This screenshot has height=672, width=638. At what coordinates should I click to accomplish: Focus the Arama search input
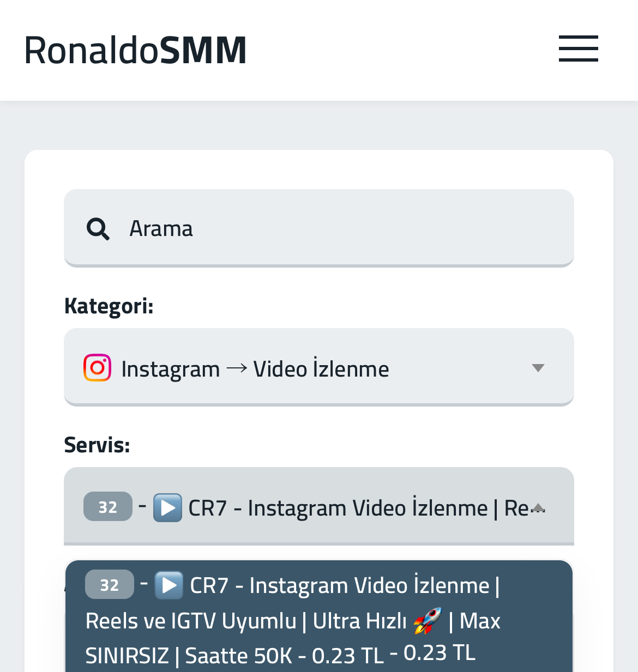click(x=319, y=228)
